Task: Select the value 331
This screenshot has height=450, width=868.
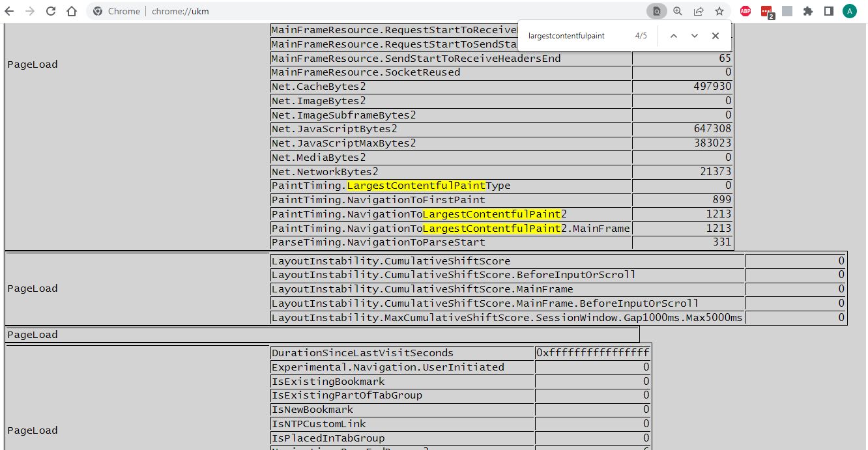Action: (722, 242)
